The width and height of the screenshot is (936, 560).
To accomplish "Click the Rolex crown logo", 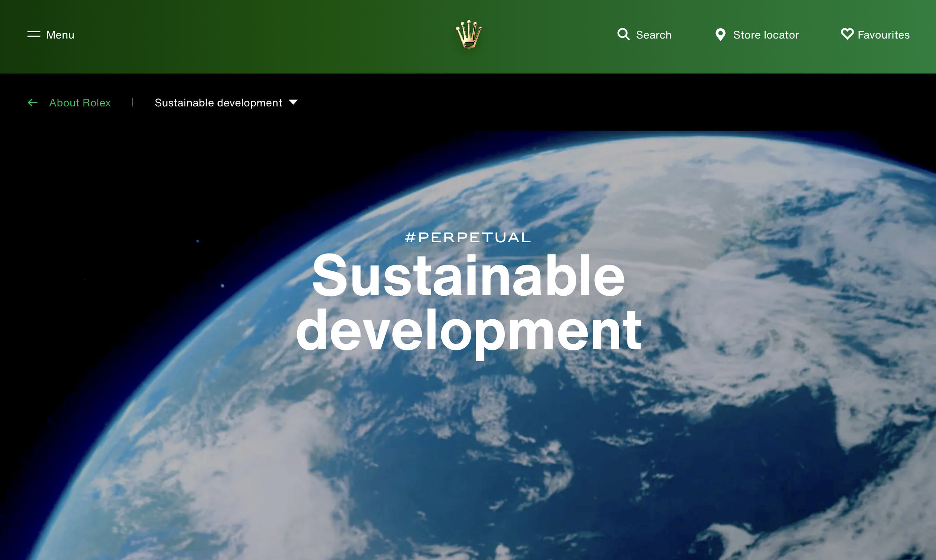I will [468, 34].
